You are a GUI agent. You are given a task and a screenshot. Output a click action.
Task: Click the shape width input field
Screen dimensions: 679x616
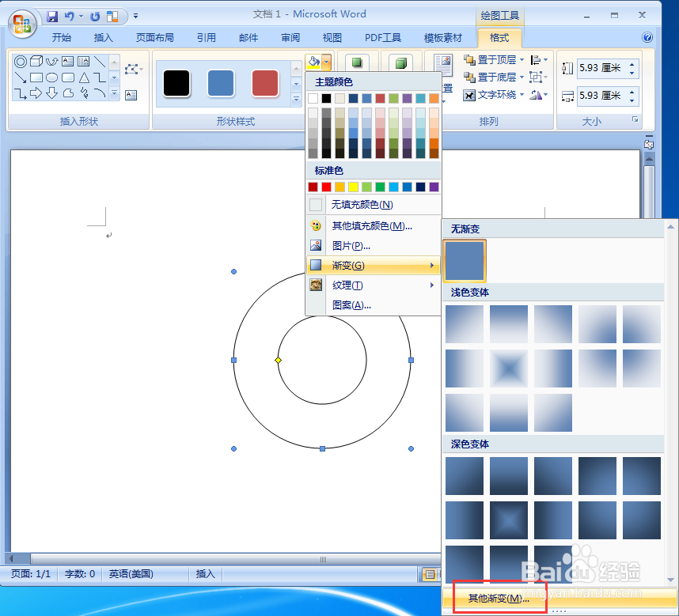pyautogui.click(x=602, y=95)
